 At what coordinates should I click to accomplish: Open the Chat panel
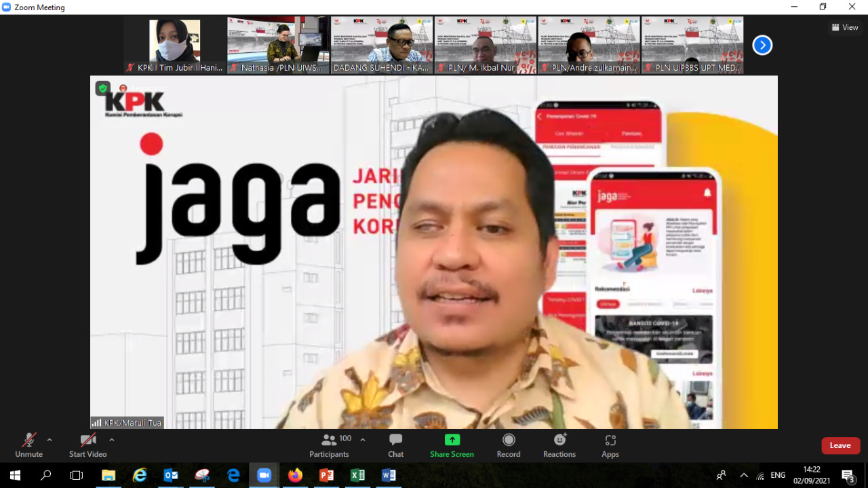click(396, 445)
